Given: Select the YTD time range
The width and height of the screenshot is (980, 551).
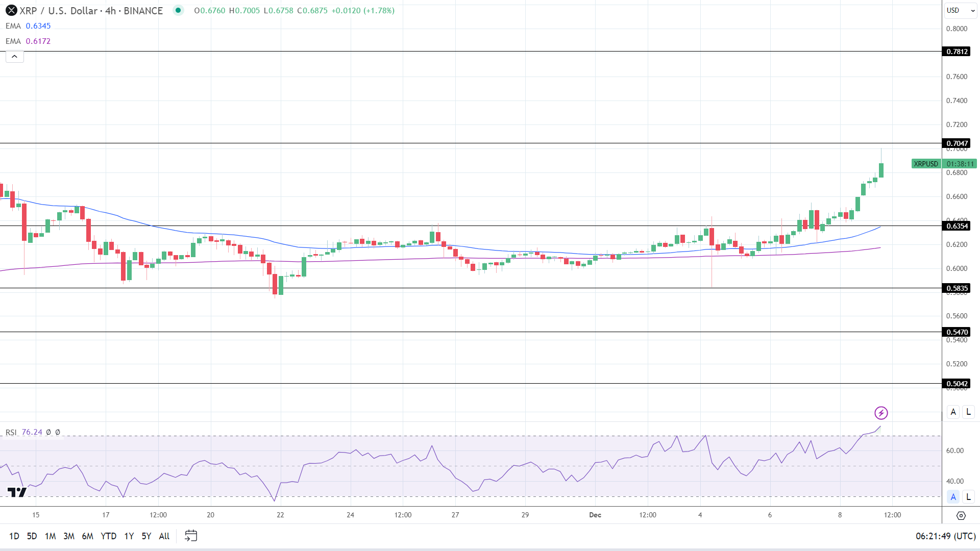Looking at the screenshot, I should [109, 536].
